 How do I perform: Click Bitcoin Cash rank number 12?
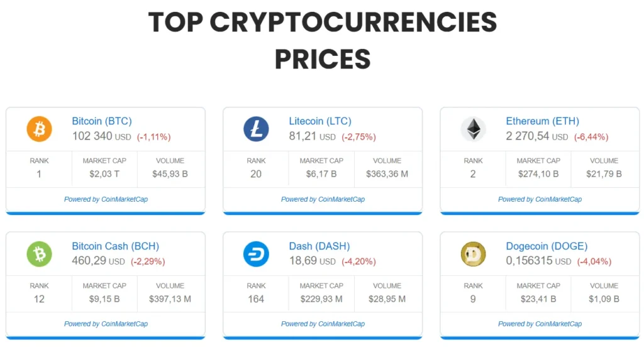click(39, 299)
